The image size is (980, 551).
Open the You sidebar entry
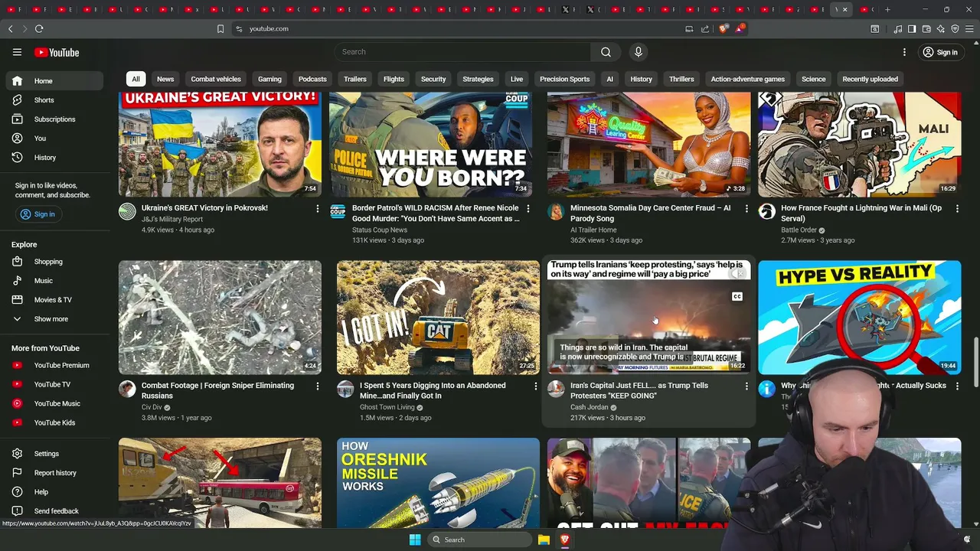(54, 139)
